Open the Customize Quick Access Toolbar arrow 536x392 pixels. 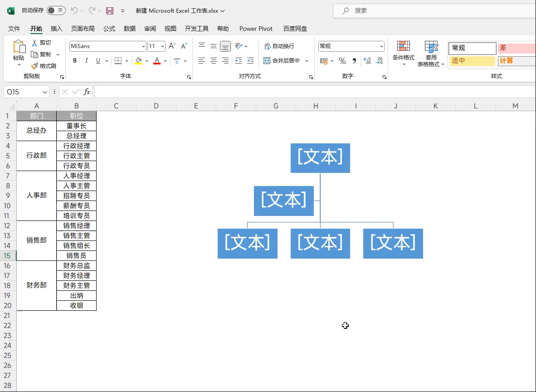tap(122, 10)
